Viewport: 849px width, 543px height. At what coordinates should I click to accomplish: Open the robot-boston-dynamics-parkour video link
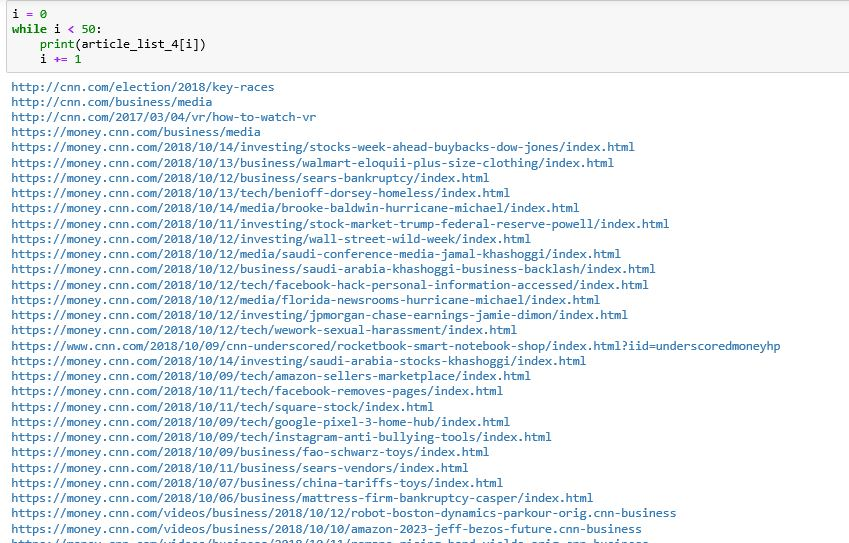[344, 513]
